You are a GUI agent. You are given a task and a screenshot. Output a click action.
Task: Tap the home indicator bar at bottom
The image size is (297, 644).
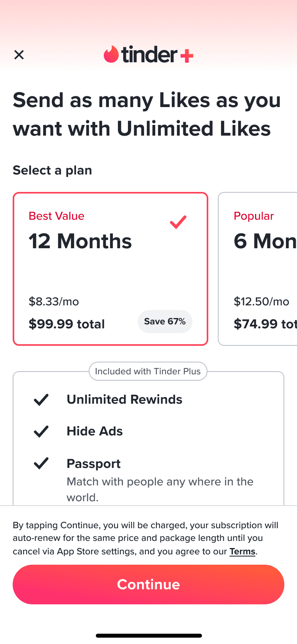(149, 636)
